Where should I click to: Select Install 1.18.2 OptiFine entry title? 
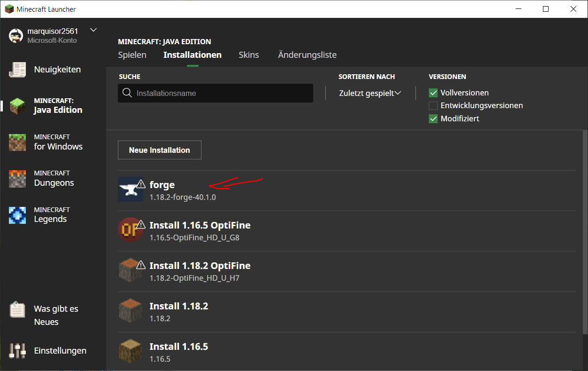200,266
